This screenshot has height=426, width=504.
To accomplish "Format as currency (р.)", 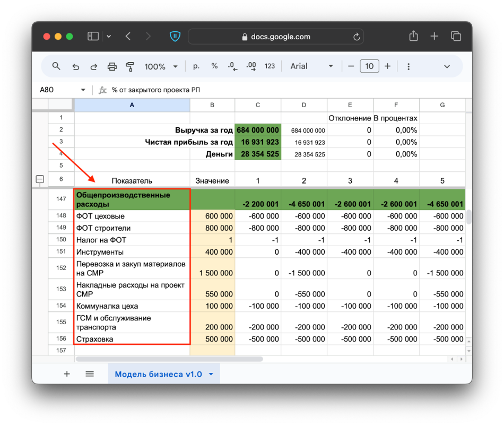I will click(x=196, y=66).
